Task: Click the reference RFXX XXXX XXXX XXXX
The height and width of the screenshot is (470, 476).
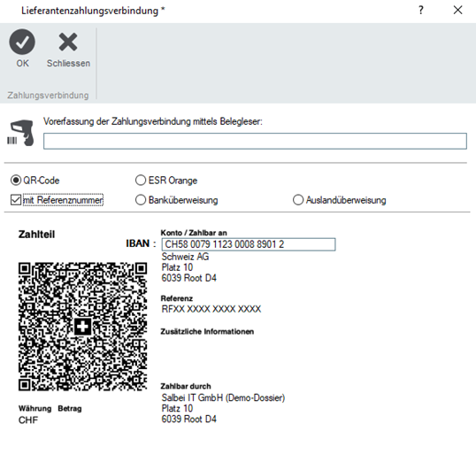Action: (x=211, y=309)
